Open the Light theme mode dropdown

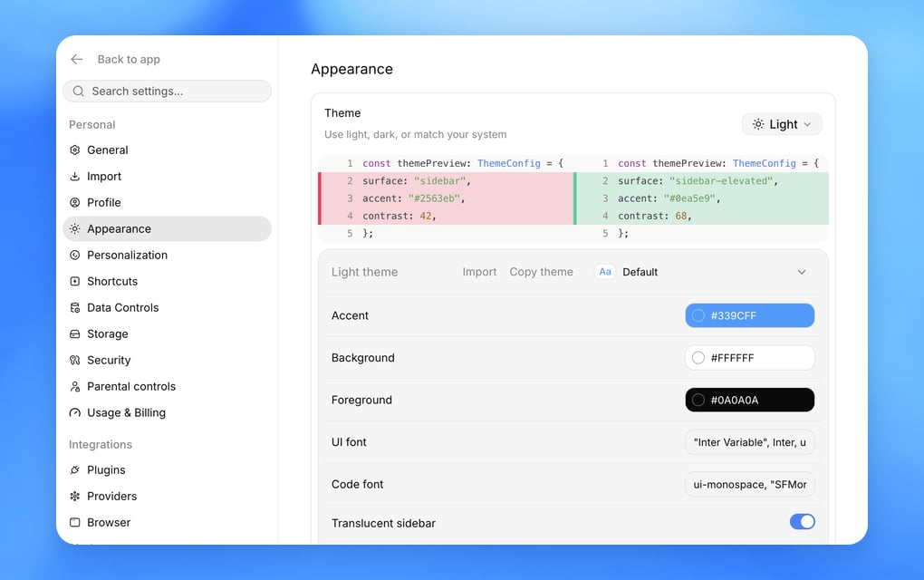(782, 124)
